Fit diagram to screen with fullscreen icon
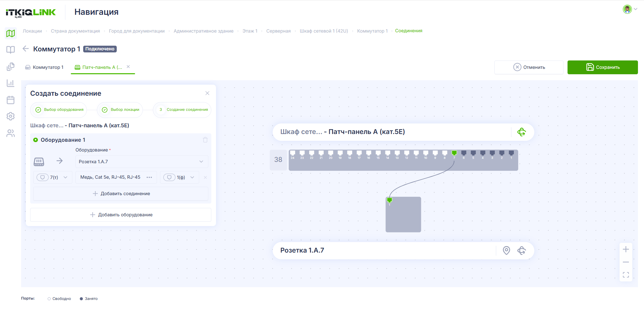 click(626, 275)
